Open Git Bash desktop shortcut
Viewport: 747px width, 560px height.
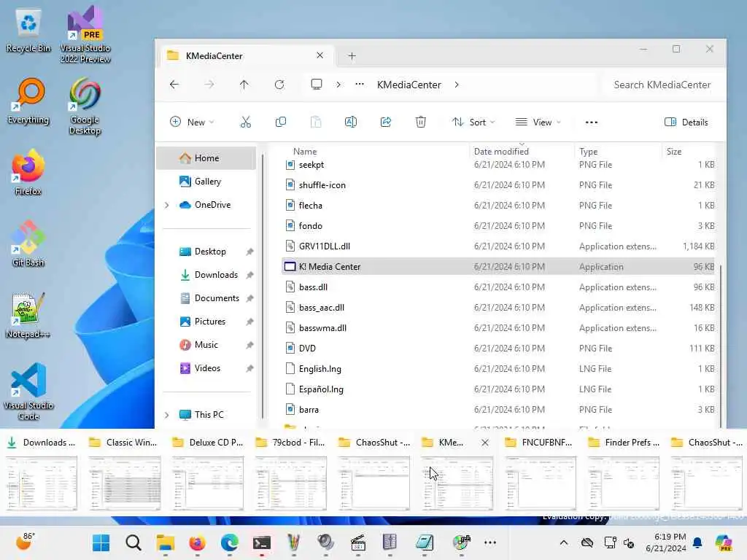28,244
